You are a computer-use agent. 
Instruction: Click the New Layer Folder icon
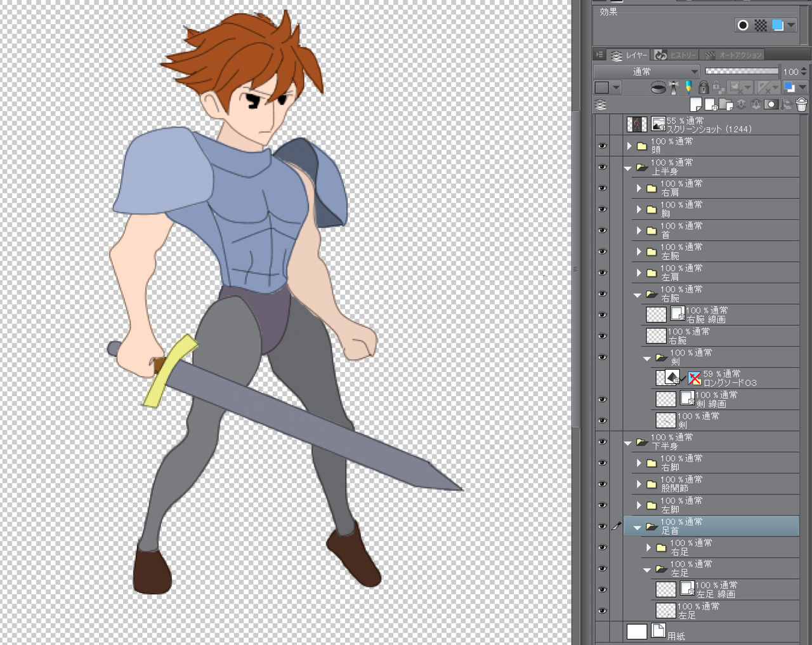point(725,105)
